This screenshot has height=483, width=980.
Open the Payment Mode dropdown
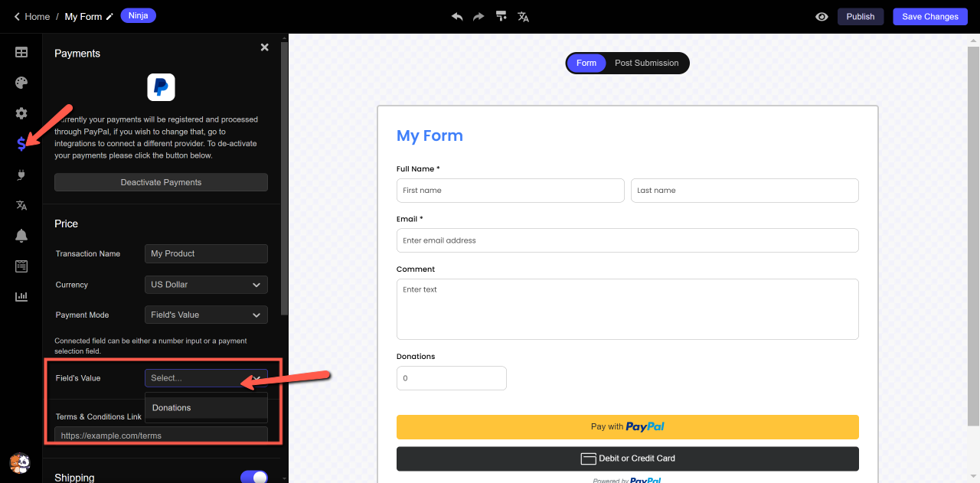(206, 315)
